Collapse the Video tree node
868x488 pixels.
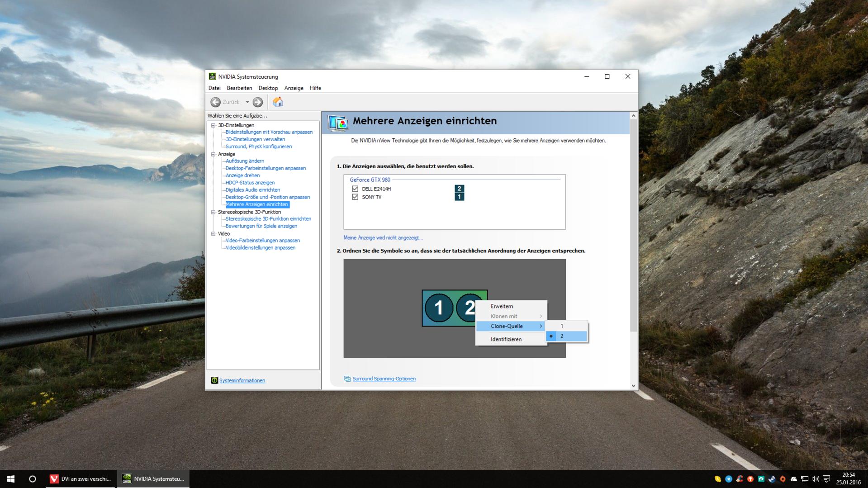tap(213, 234)
